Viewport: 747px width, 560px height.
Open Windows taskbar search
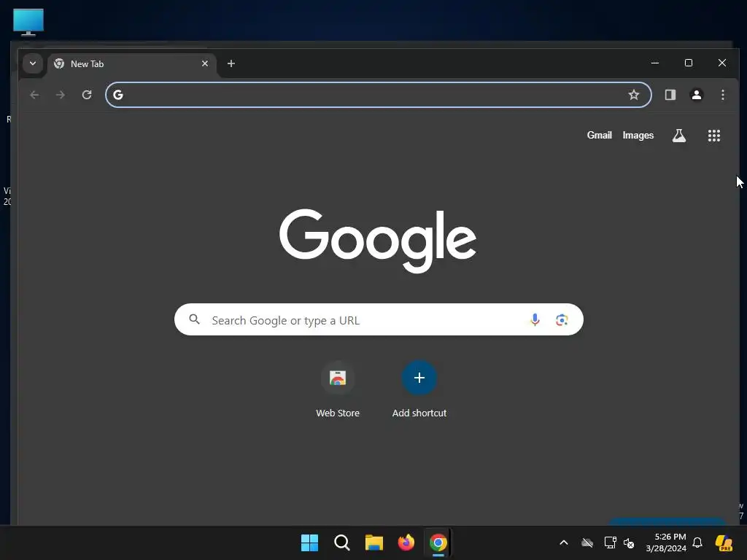click(x=341, y=542)
